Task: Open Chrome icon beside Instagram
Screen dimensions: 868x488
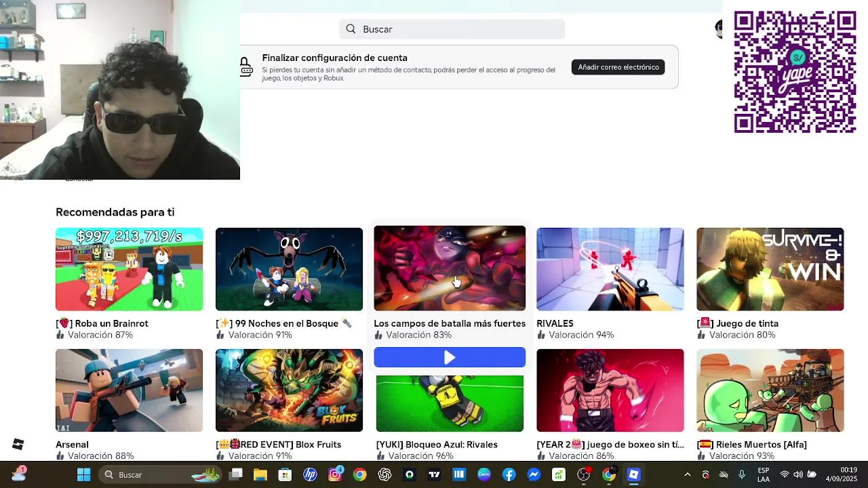Action: [359, 474]
